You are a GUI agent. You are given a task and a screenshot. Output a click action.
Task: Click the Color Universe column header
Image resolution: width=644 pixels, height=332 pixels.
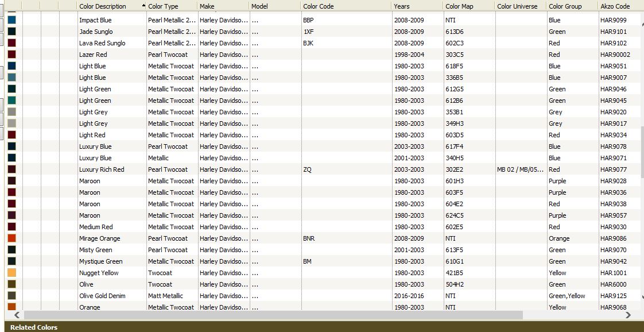[521, 6]
